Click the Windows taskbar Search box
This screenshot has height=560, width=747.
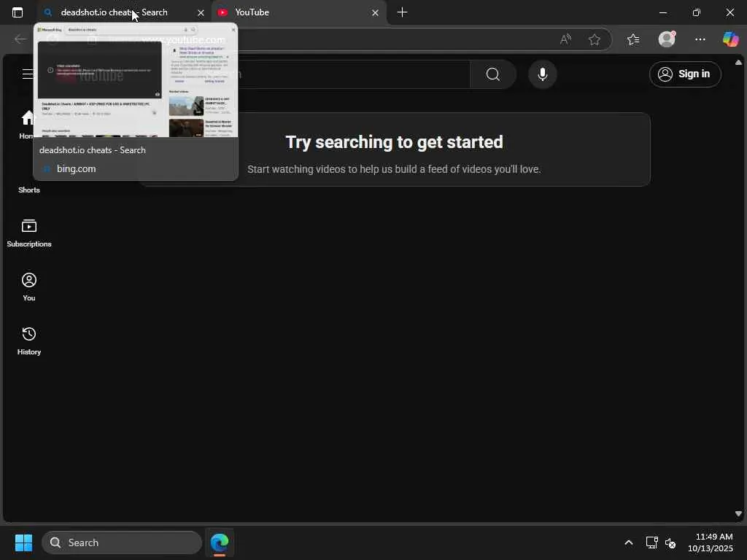122,542
